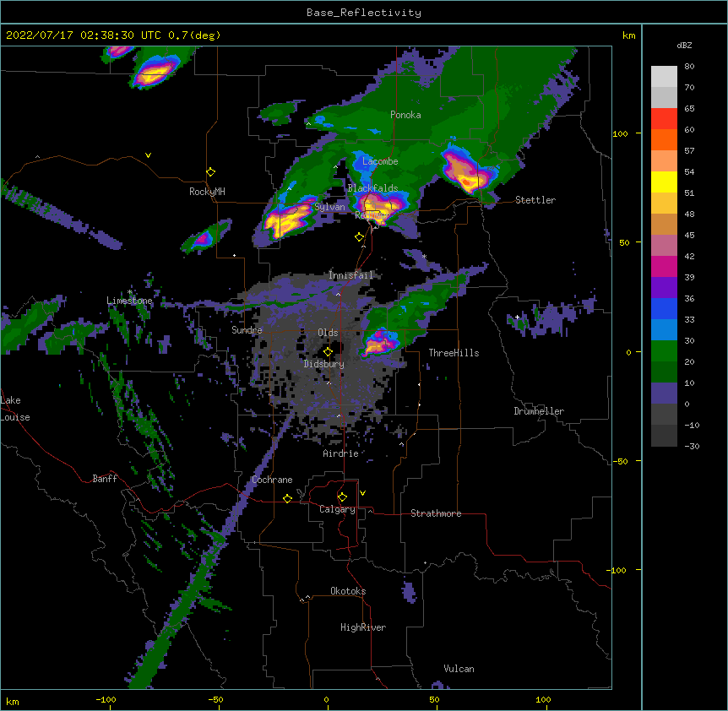Select the yellow diamond marker below Cochrane
The height and width of the screenshot is (711, 728).
pyautogui.click(x=287, y=498)
